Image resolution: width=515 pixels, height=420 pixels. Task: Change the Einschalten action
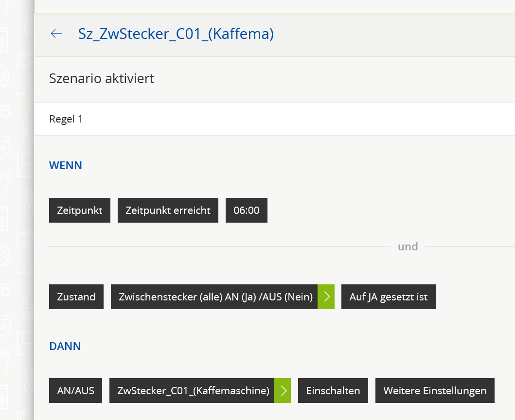(x=333, y=390)
